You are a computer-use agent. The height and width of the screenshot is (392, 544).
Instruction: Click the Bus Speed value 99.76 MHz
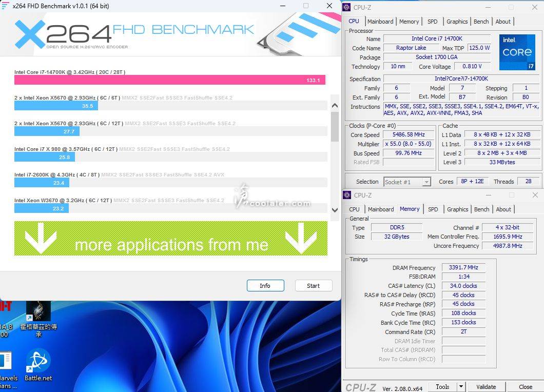coord(409,153)
